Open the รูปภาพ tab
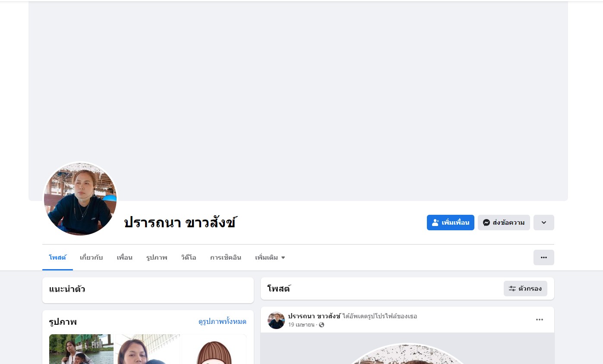This screenshot has height=364, width=603. (157, 257)
